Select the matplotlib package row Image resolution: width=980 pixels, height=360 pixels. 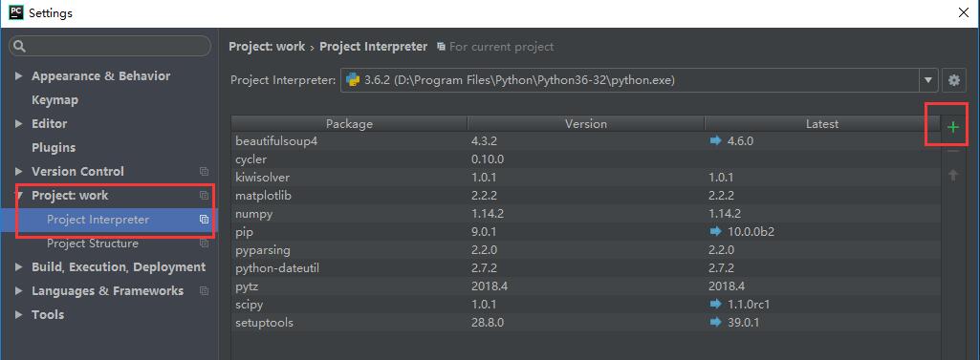[x=586, y=196]
